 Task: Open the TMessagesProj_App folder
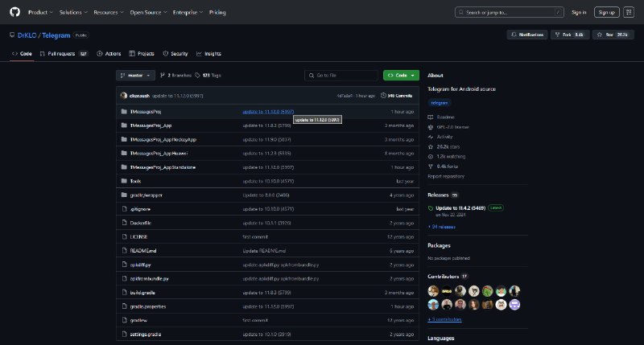(x=151, y=125)
